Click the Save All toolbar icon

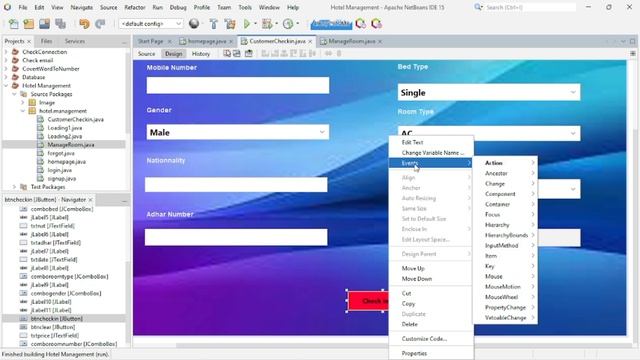click(60, 24)
